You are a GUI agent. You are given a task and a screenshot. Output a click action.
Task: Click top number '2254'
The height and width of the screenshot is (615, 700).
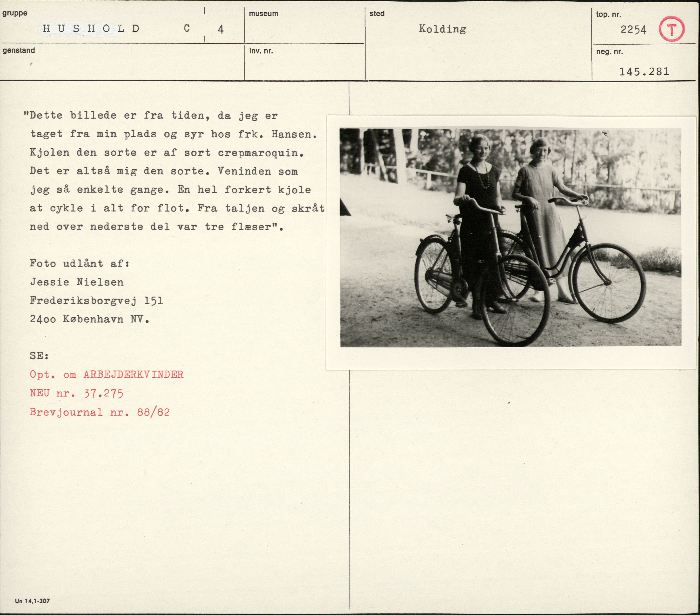coord(633,30)
